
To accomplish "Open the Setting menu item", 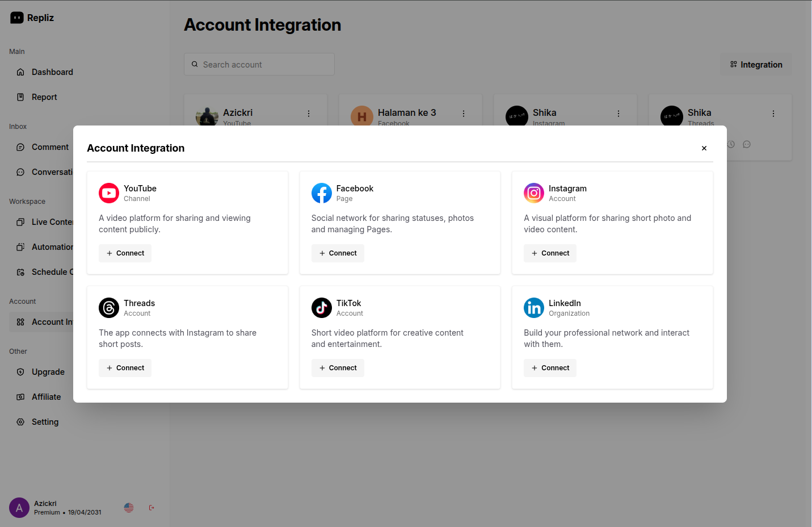I will click(44, 421).
